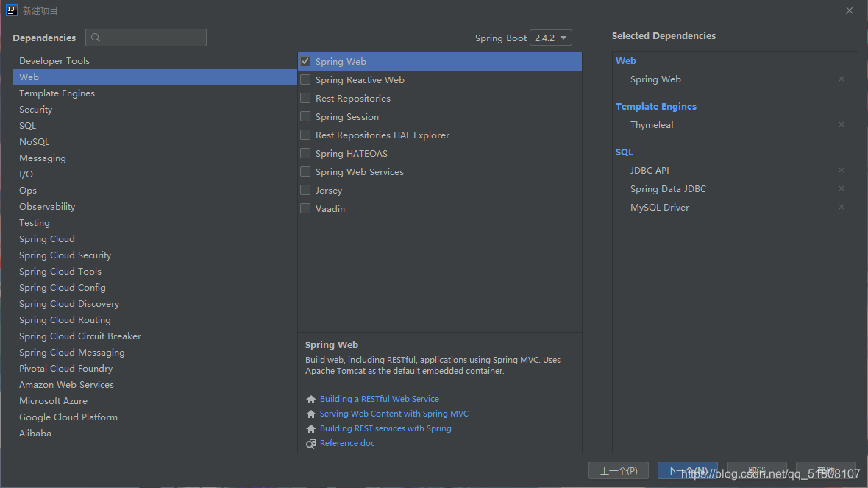Click the home icon beside Serving Web Content with Spring MVC

pos(310,414)
